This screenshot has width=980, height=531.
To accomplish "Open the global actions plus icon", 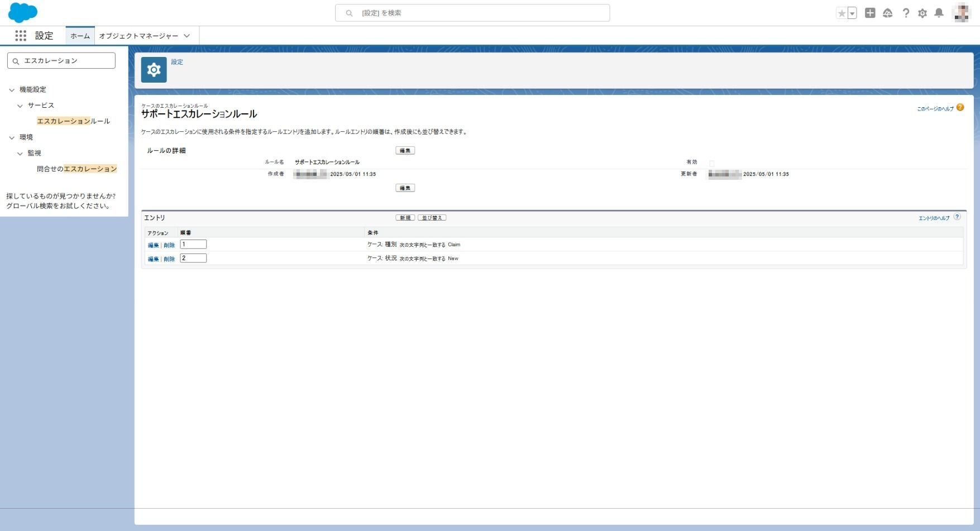I will [870, 13].
